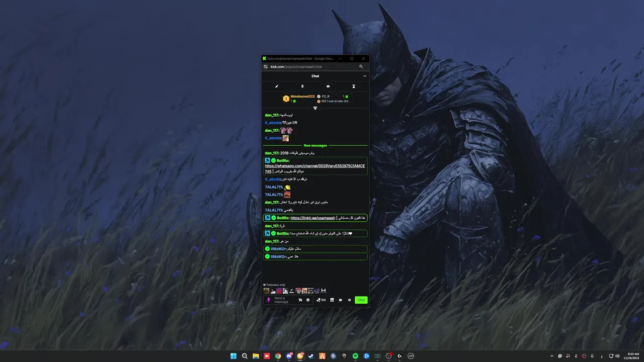The image size is (644, 362).
Task: Click the chat bubble icon beside the shop
Action: pyautogui.click(x=341, y=300)
